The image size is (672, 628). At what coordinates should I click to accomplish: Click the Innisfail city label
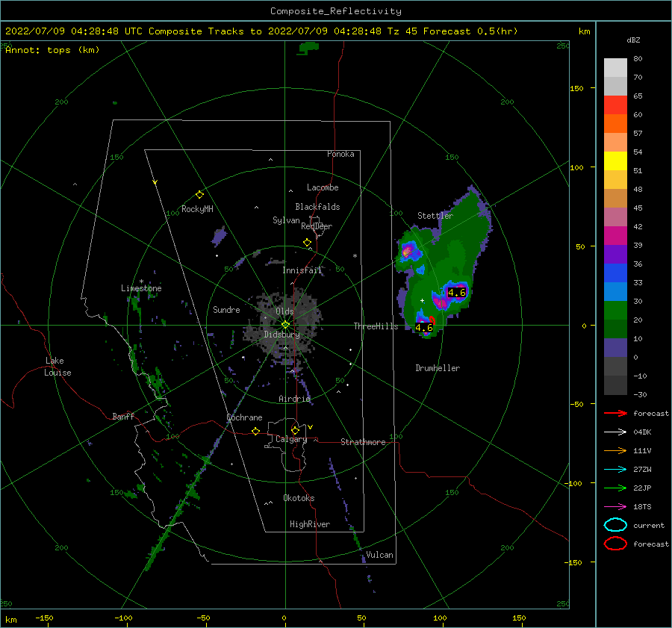pos(302,270)
